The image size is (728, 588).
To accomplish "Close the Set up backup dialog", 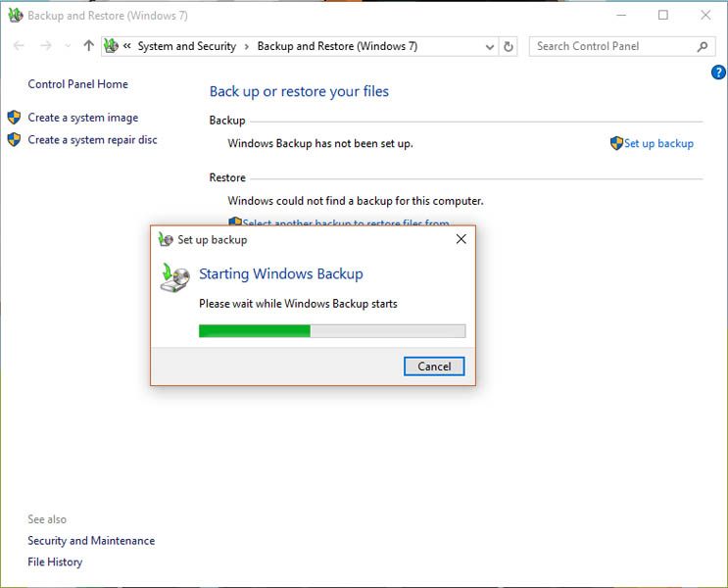I will 461,239.
